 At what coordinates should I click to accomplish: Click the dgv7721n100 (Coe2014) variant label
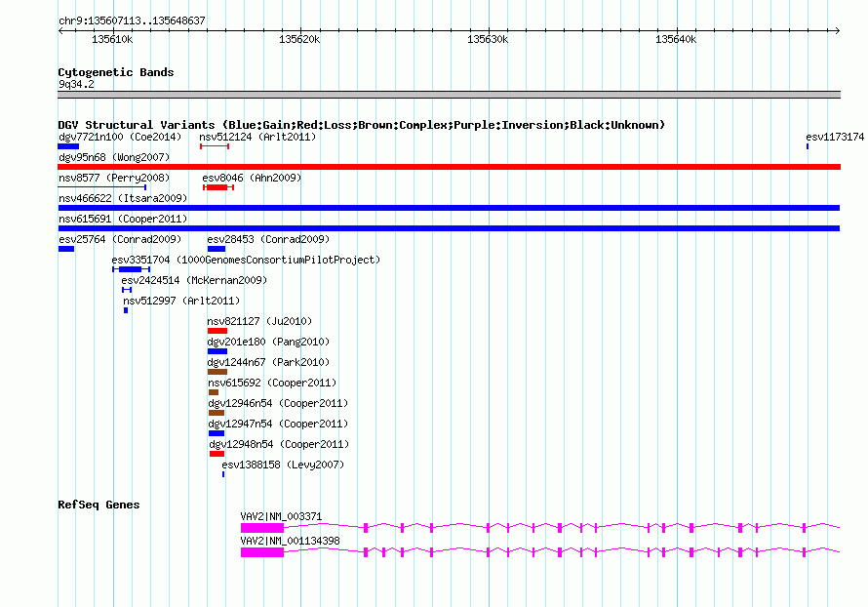[x=120, y=137]
